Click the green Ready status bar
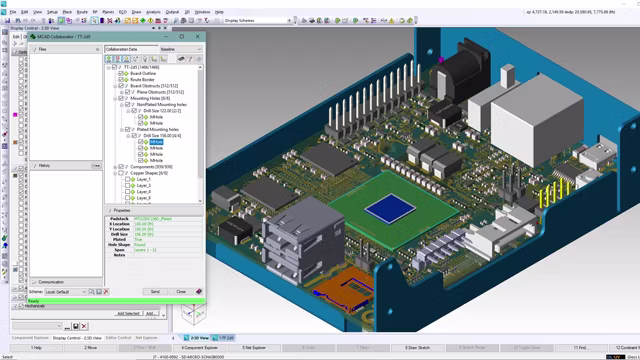Viewport: 640px width, 360px height. point(116,301)
